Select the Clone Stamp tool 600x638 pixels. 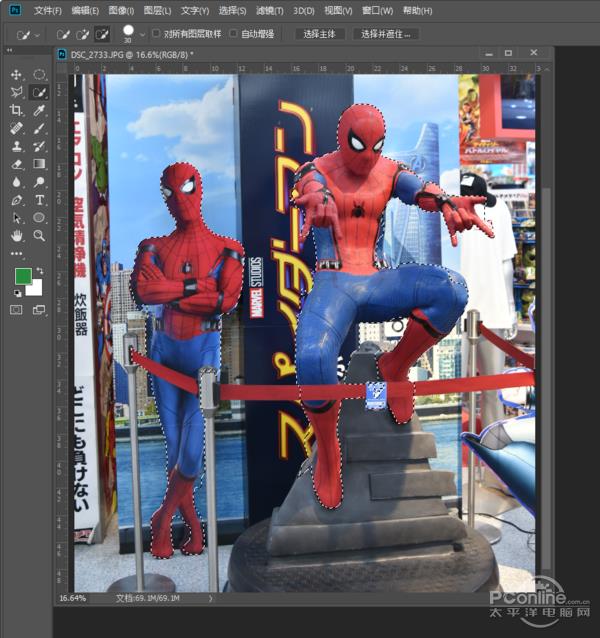tap(16, 146)
